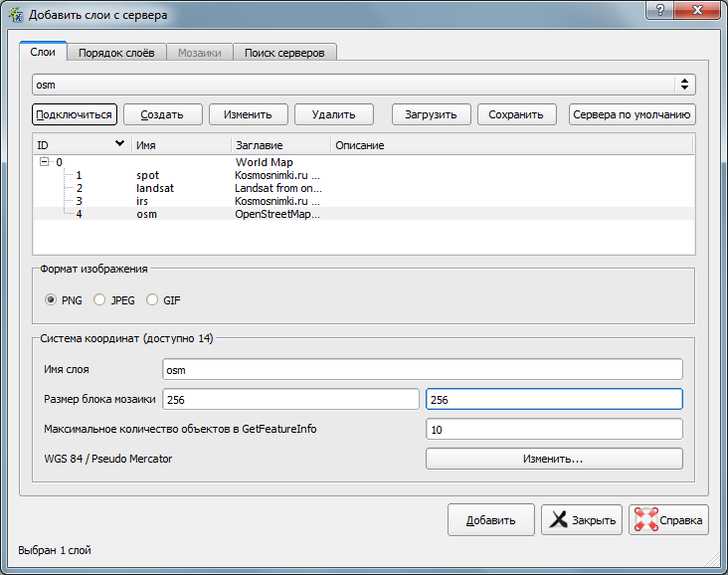Click Изменить... to change coordinate system
This screenshot has height=575, width=728.
tap(554, 459)
